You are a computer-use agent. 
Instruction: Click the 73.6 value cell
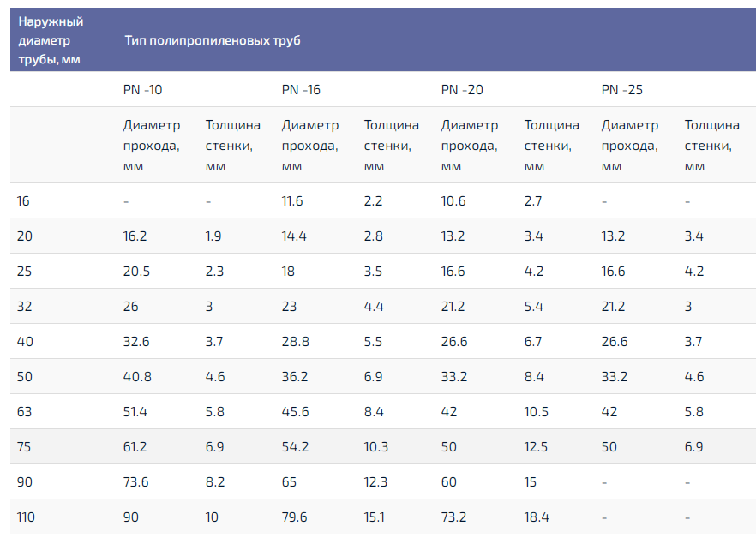click(x=135, y=482)
